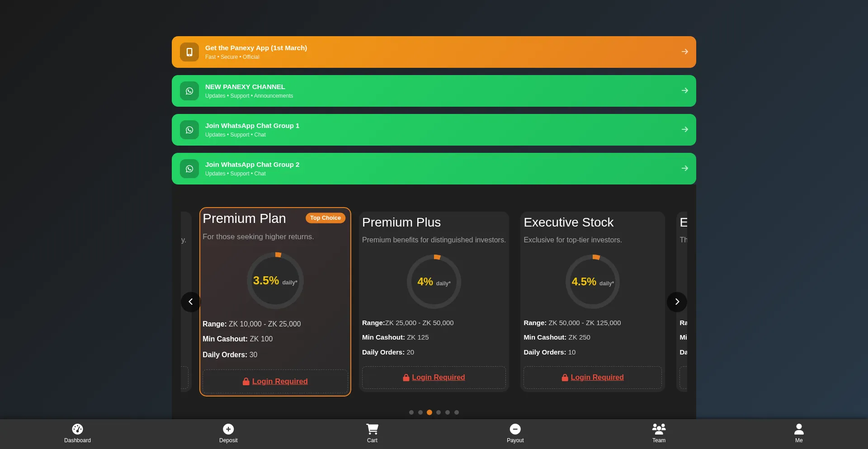This screenshot has height=449, width=868.
Task: Click the Min Cashout ZK 125 text
Action: point(396,337)
